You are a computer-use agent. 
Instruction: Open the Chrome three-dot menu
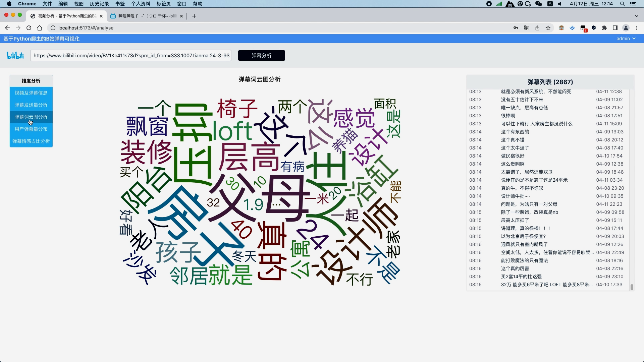(637, 28)
